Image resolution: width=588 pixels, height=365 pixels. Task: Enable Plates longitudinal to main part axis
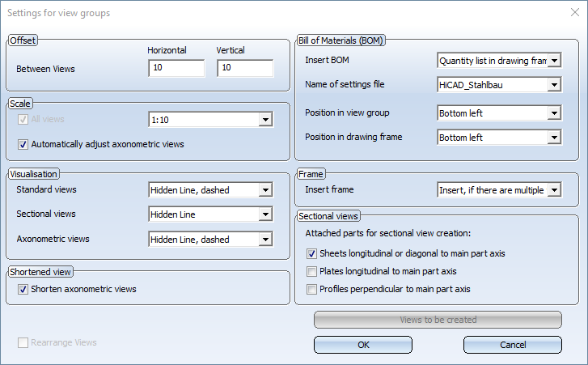(311, 271)
